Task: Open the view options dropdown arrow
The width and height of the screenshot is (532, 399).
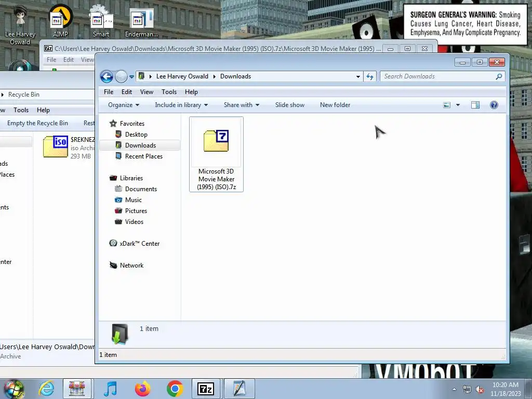Action: 458,105
